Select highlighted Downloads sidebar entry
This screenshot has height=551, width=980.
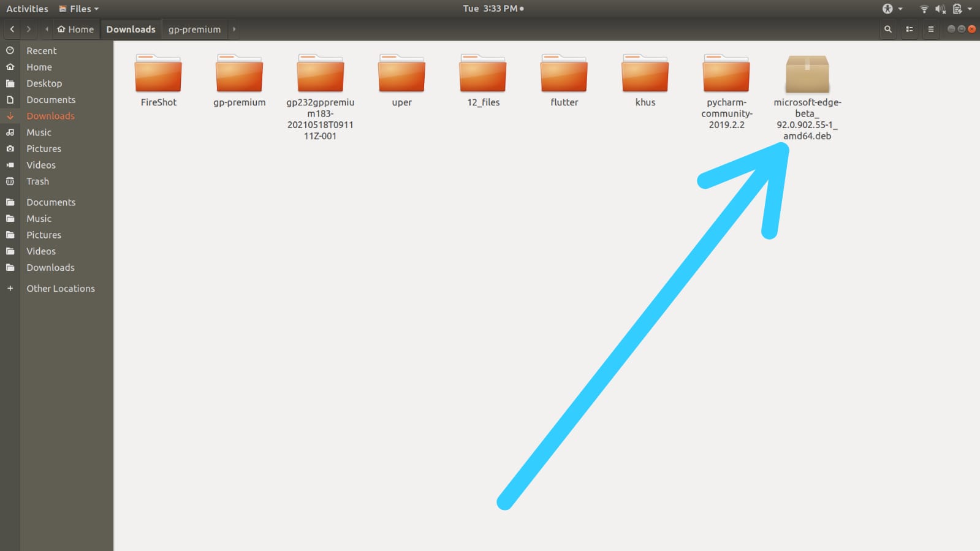pyautogui.click(x=56, y=116)
